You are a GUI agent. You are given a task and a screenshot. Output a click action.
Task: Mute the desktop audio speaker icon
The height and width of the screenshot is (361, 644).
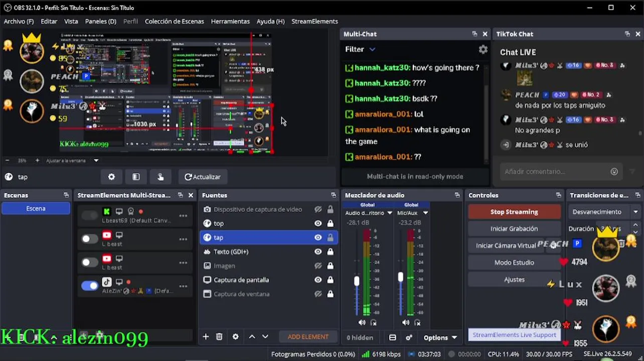pos(362,322)
